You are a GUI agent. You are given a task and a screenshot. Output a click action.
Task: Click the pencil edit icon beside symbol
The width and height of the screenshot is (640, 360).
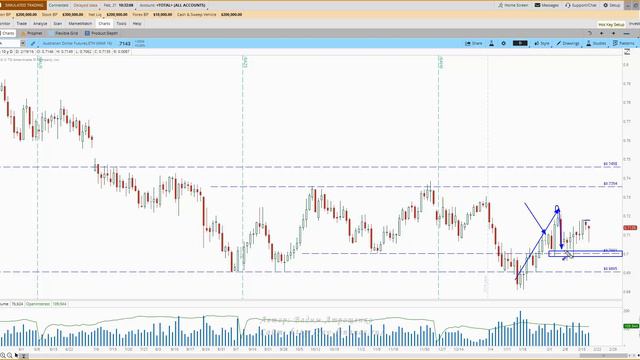(x=33, y=43)
